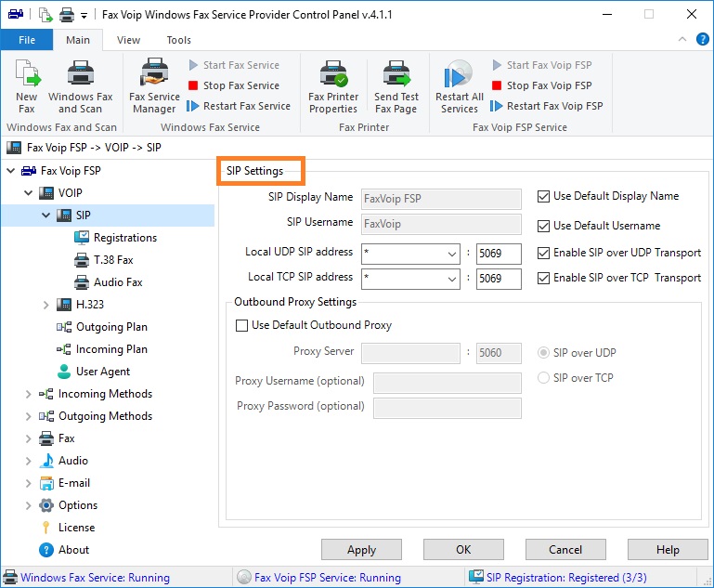This screenshot has height=588, width=714.
Task: Open Fax Service Manager
Action: 154,86
